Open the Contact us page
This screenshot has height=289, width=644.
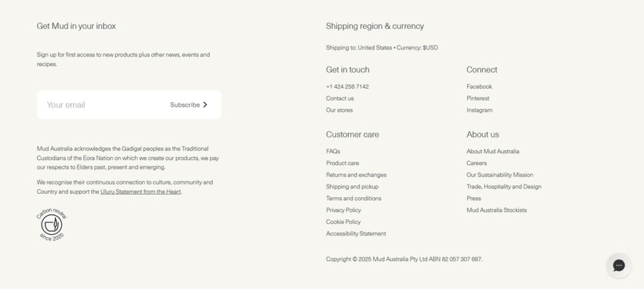(340, 98)
